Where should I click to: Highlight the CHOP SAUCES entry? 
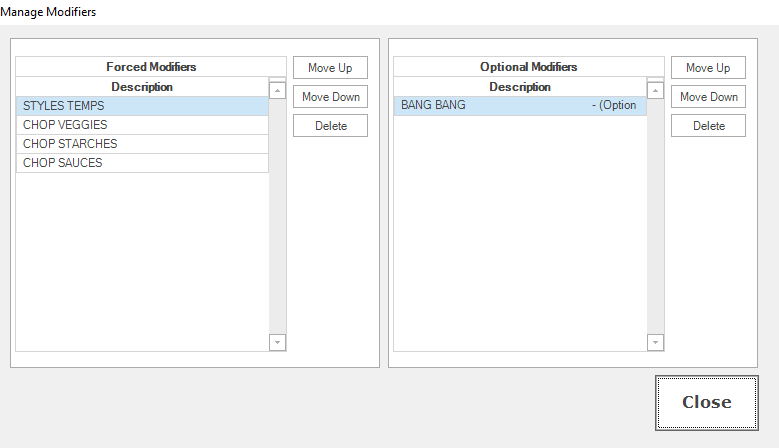(x=142, y=163)
